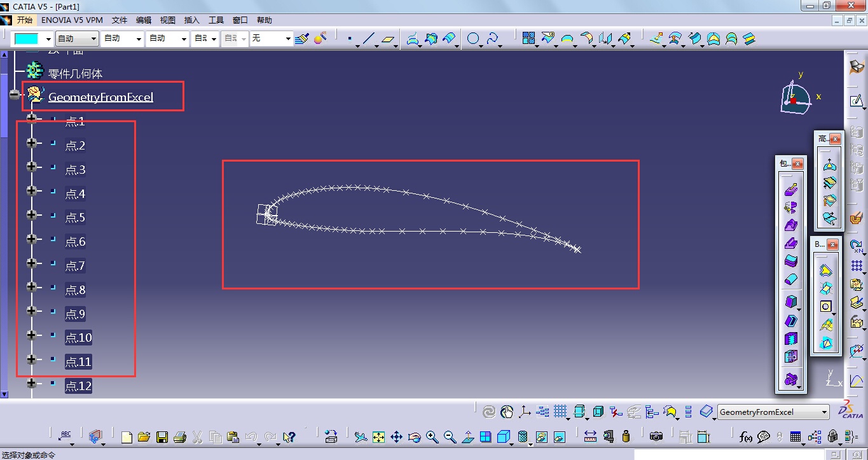868x460 pixels.
Task: Click the Capture camera icon
Action: (x=656, y=437)
